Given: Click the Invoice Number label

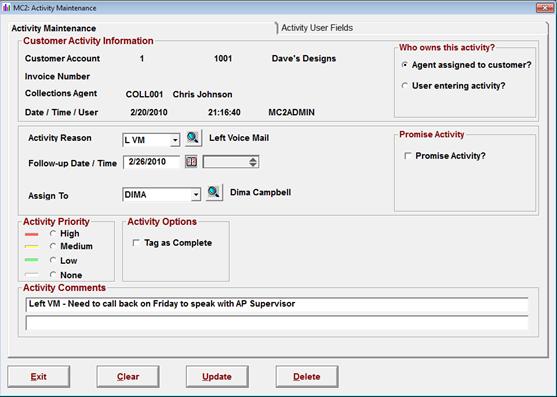Looking at the screenshot, I should coord(57,76).
